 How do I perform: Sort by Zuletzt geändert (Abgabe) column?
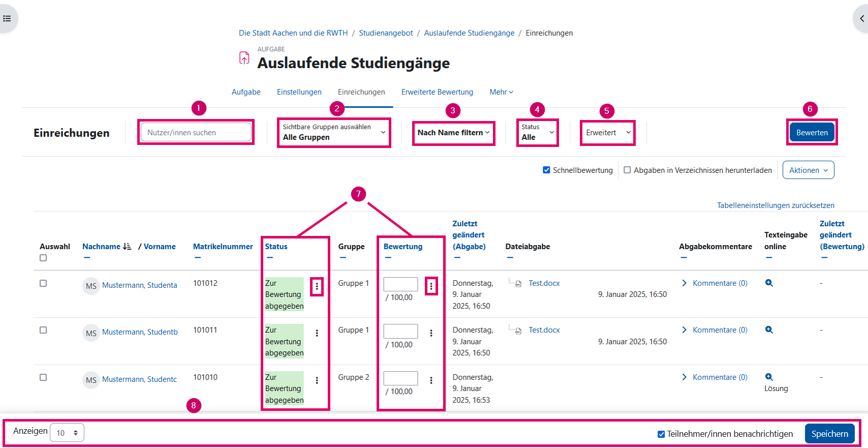[469, 235]
